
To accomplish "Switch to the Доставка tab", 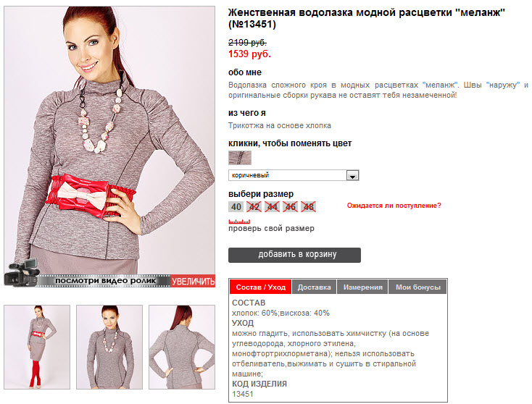I will pyautogui.click(x=314, y=287).
